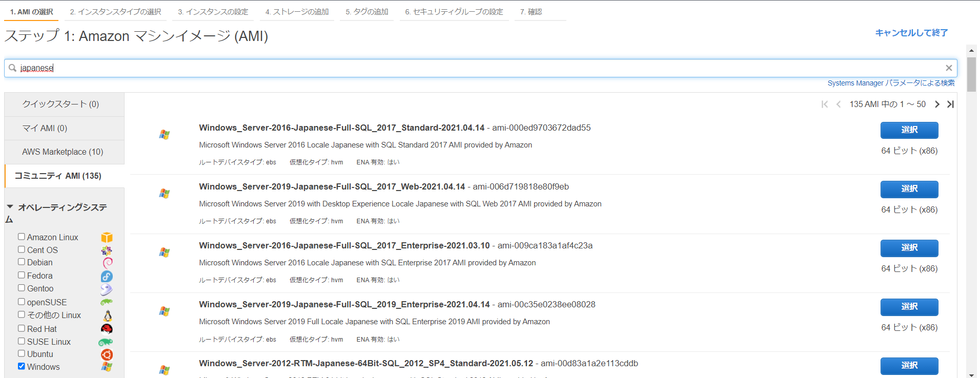Image resolution: width=980 pixels, height=378 pixels.
Task: Jump to first page of AMI results
Action: [x=825, y=104]
